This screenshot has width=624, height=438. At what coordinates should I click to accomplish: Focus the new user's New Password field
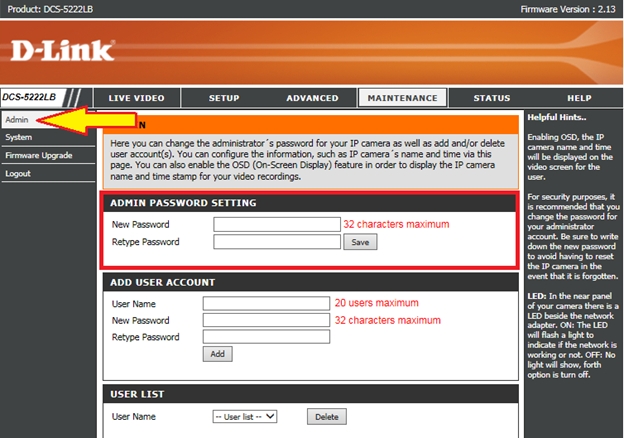tap(265, 320)
